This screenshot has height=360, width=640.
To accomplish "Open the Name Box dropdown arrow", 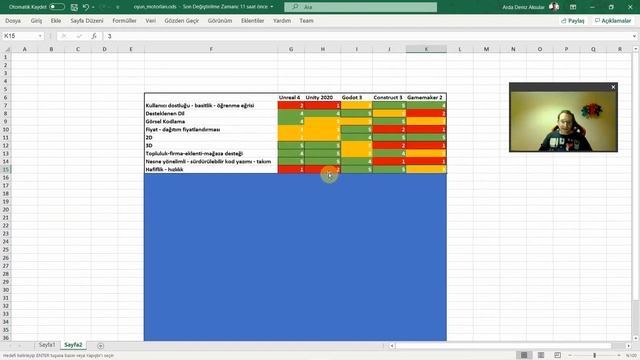I will tap(40, 36).
